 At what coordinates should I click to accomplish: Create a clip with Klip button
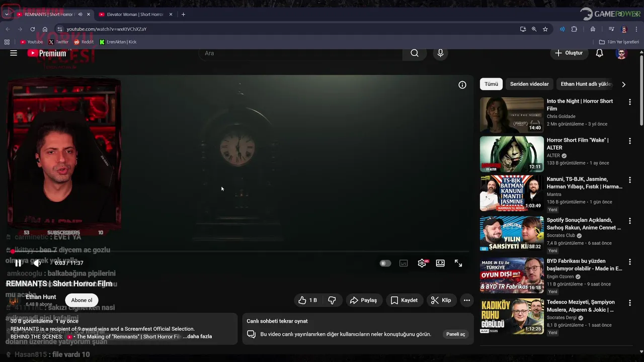coord(441,300)
